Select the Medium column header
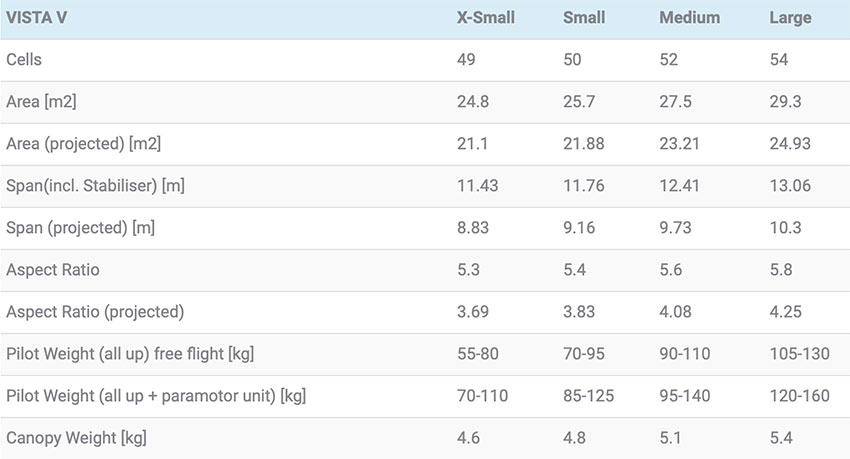 click(690, 18)
